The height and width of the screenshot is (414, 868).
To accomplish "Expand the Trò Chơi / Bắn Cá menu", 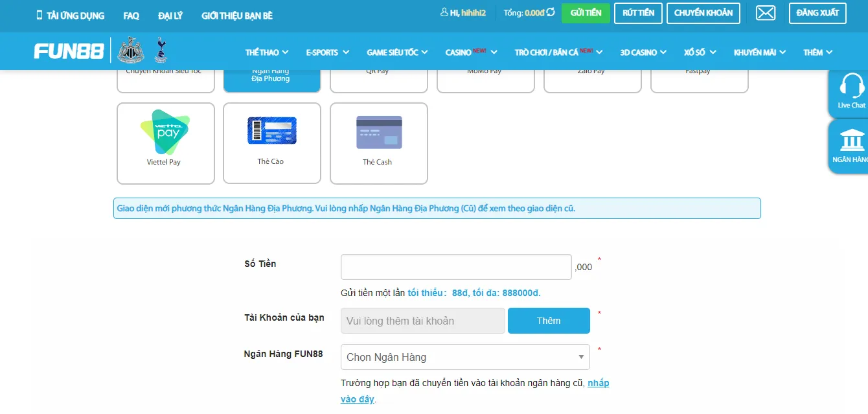I will pos(558,52).
